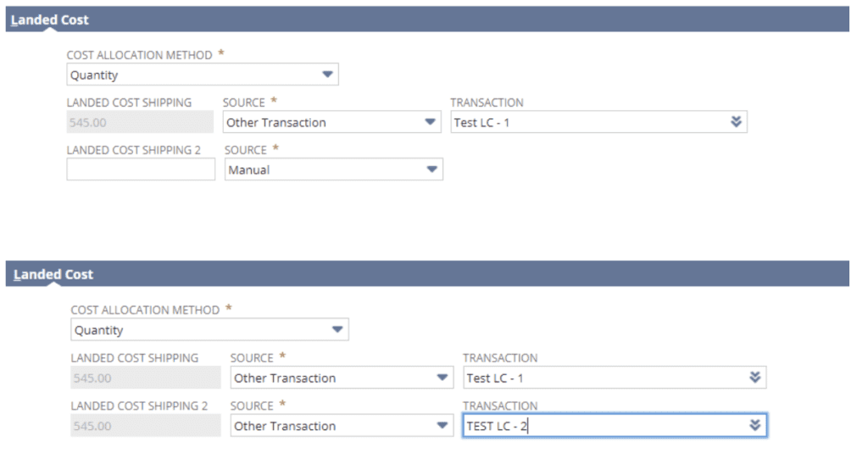
Task: Click double-chevron icon in top panel's Transaction field
Action: pos(736,122)
